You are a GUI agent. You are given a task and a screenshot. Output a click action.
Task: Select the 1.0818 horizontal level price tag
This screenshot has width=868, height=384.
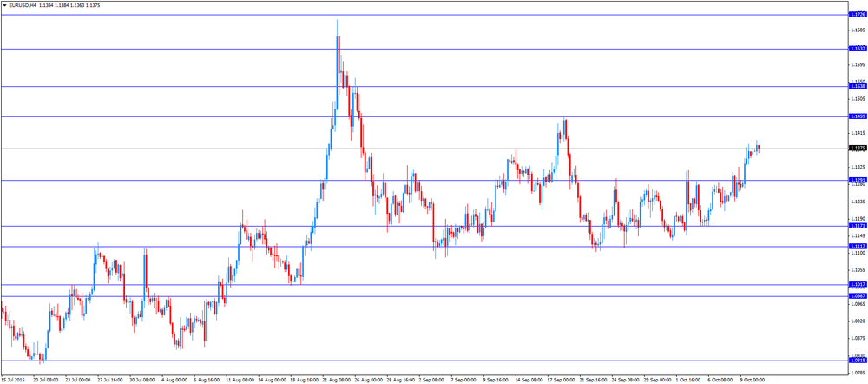[858, 361]
